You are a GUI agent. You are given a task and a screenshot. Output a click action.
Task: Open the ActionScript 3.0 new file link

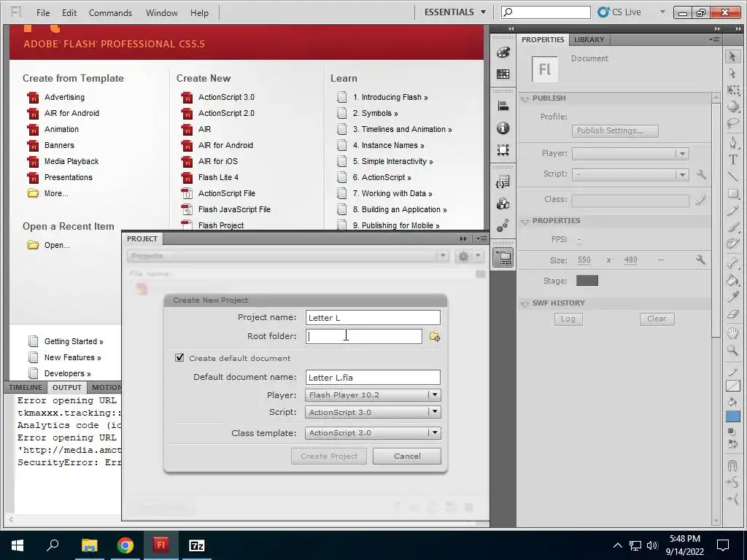tap(226, 97)
